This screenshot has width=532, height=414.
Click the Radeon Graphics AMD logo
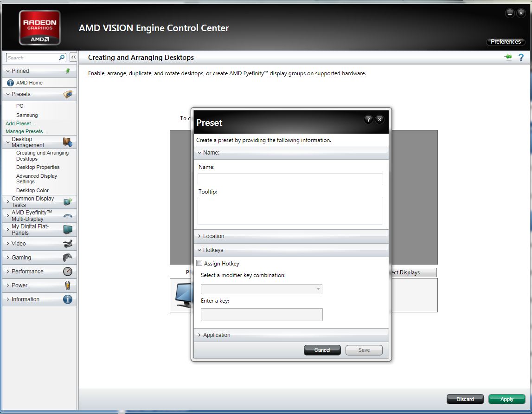[x=40, y=27]
